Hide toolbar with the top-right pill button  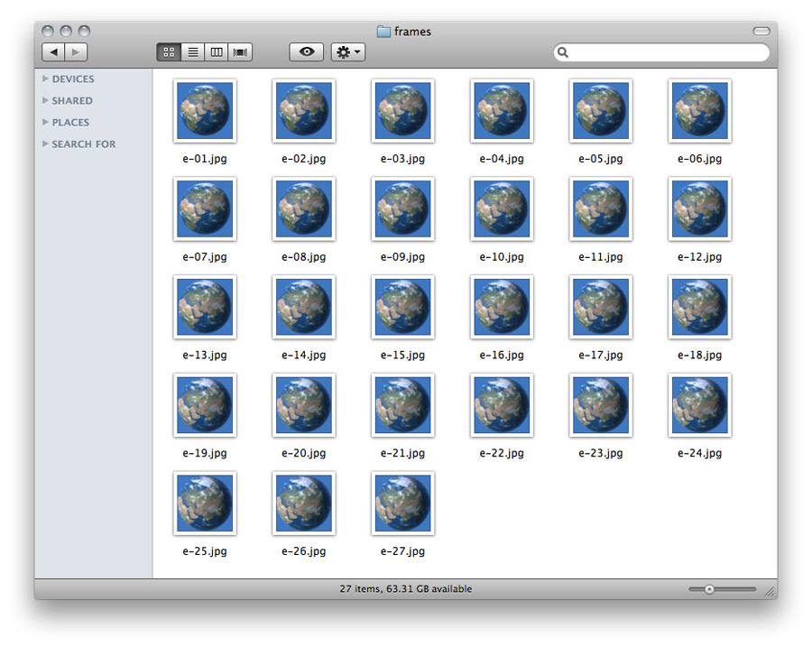[761, 32]
